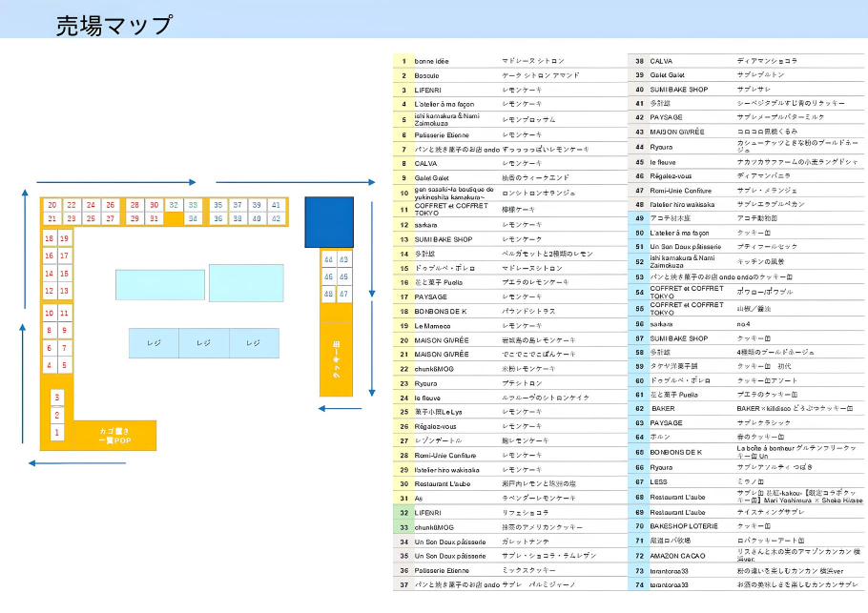This screenshot has width=868, height=613.
Task: Click Ryoura in list row 23
Action: [x=425, y=383]
